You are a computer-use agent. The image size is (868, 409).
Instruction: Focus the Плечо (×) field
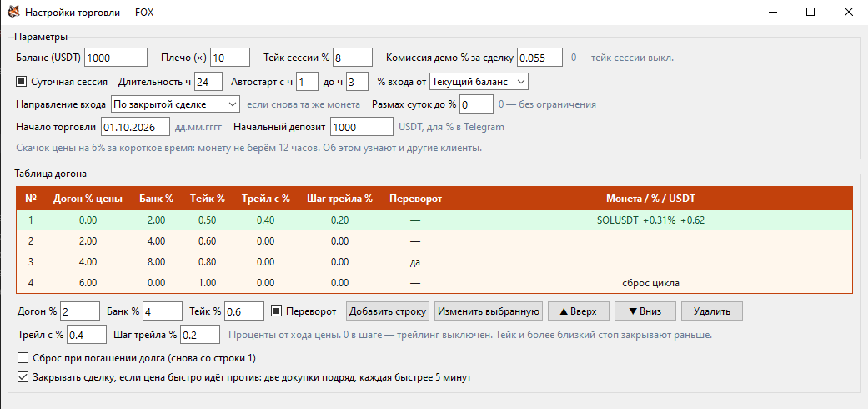coord(230,57)
